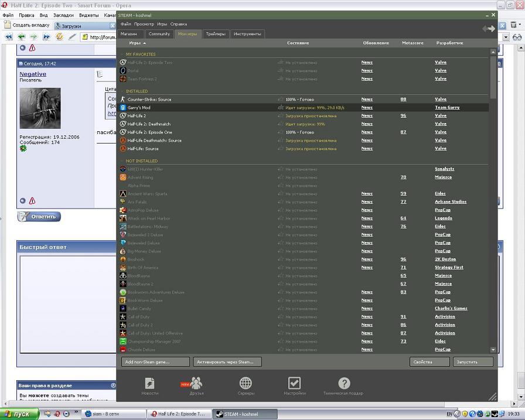Click the Add non-Steam game button
The height and width of the screenshot is (420, 525).
(x=155, y=362)
